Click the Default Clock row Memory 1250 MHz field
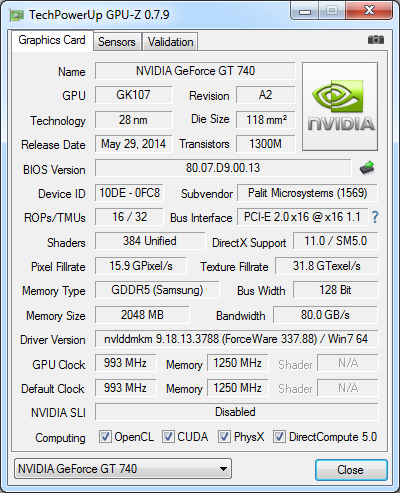Image resolution: width=400 pixels, height=493 pixels. click(238, 388)
